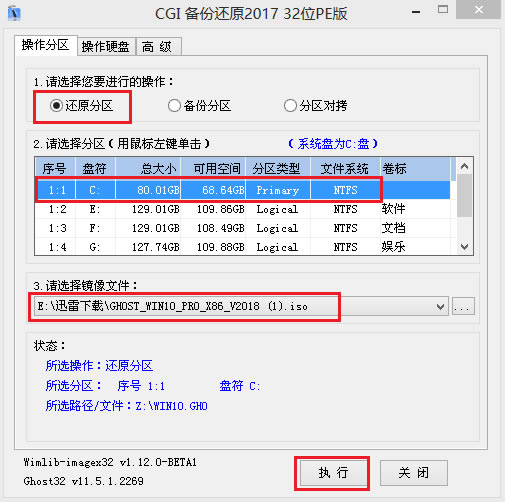The height and width of the screenshot is (502, 505).
Task: Click the 系统盘为C:盘 blue note
Action: (x=333, y=144)
